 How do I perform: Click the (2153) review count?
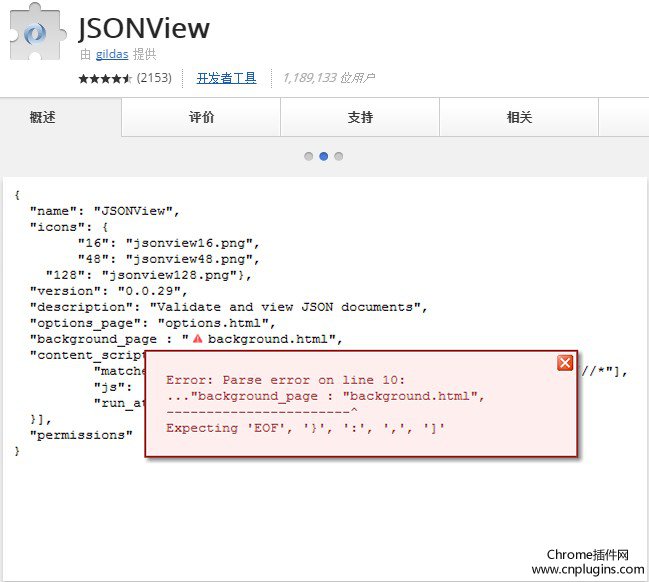[x=154, y=78]
